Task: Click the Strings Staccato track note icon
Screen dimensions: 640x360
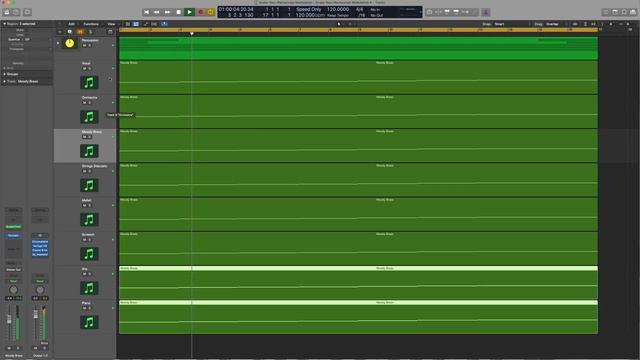Action: (x=89, y=186)
